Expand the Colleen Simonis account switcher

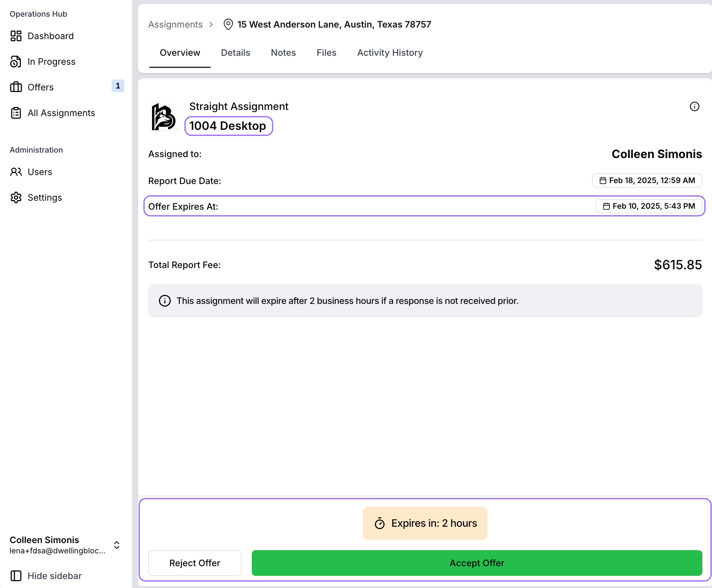(x=116, y=545)
